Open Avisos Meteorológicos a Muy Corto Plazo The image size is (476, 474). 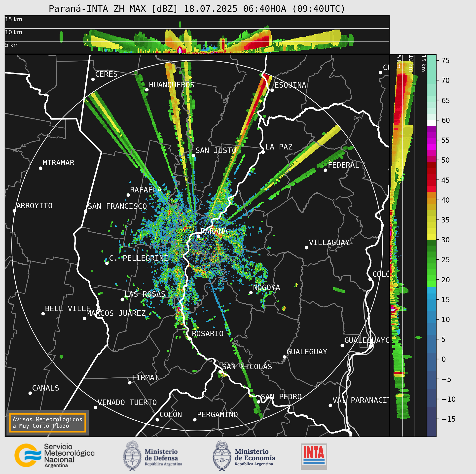coord(47,423)
